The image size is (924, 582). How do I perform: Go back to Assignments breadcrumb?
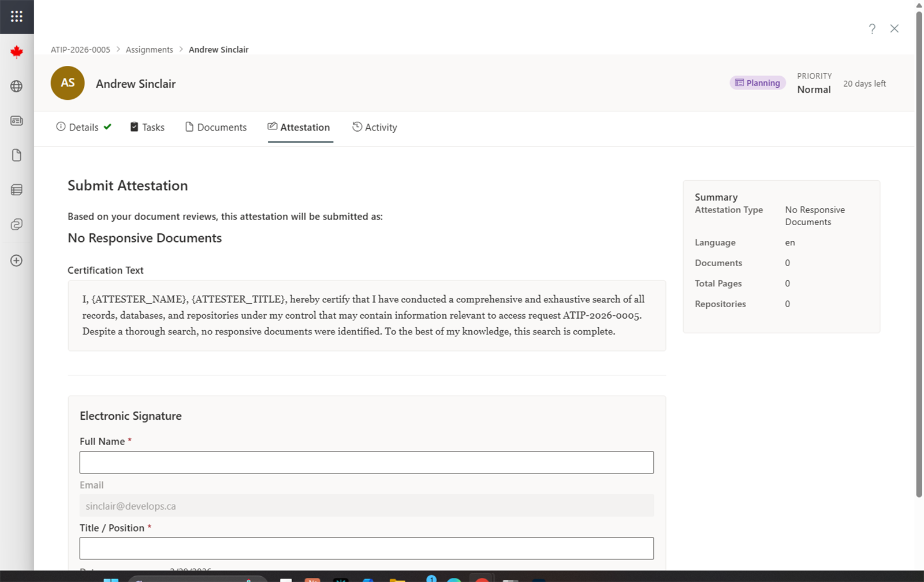pyautogui.click(x=150, y=50)
